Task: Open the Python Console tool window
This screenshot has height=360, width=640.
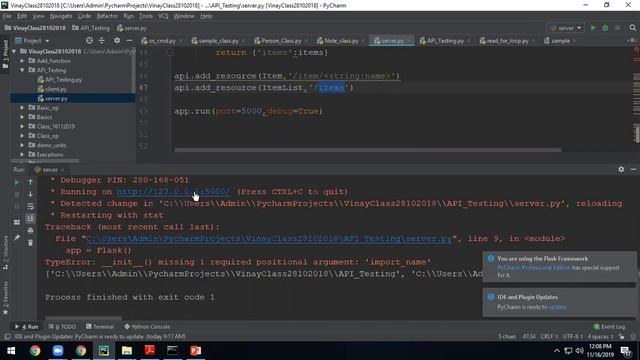Action: click(147, 327)
